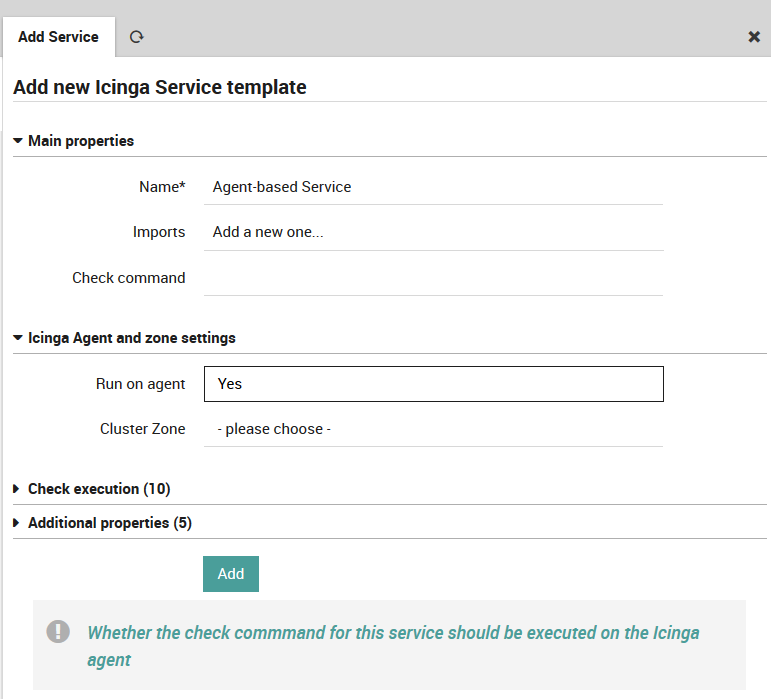
Task: Close the Add Service panel
Action: pos(754,37)
